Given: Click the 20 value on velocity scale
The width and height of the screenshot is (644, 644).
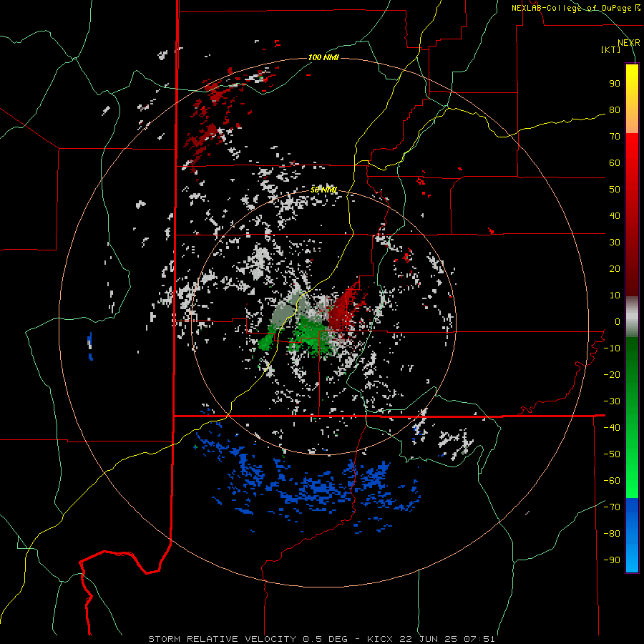Looking at the screenshot, I should coord(615,269).
